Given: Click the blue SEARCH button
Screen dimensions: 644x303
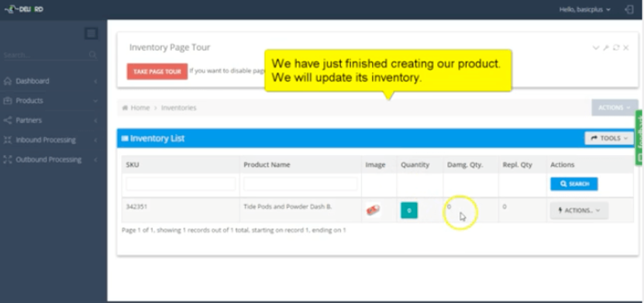Looking at the screenshot, I should [x=574, y=184].
